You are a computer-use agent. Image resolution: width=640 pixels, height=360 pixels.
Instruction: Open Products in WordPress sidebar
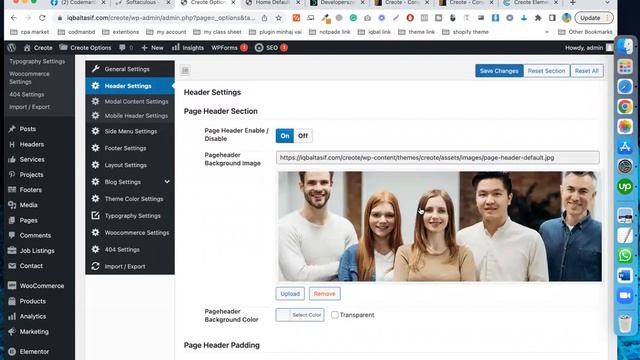[x=33, y=301]
